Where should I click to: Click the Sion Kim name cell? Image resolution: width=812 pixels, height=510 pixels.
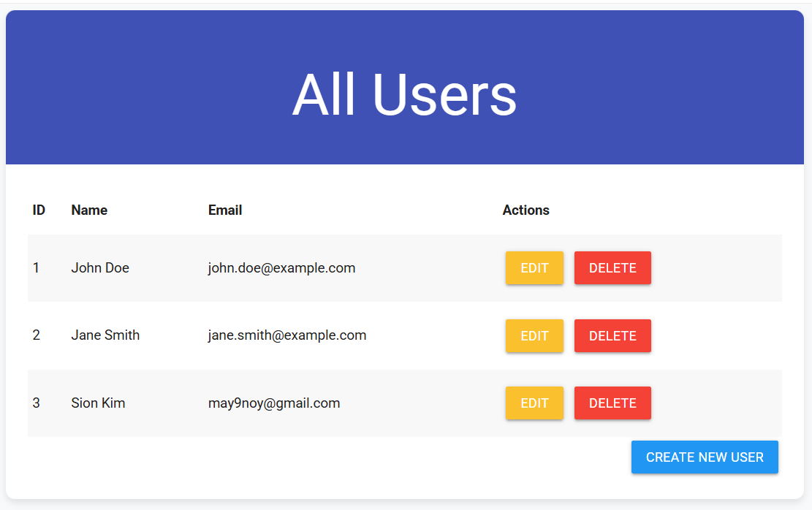click(98, 403)
